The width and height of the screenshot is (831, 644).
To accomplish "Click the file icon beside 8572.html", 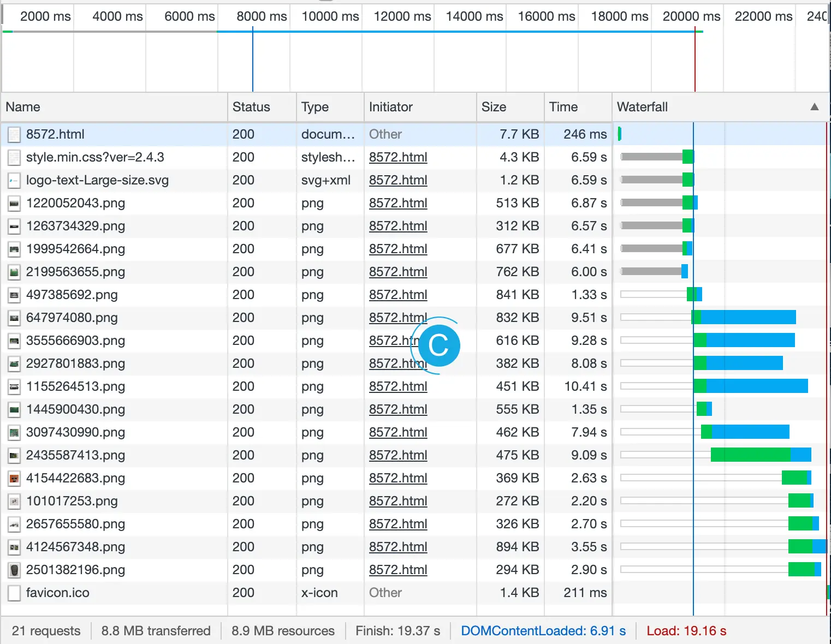I will pyautogui.click(x=14, y=134).
